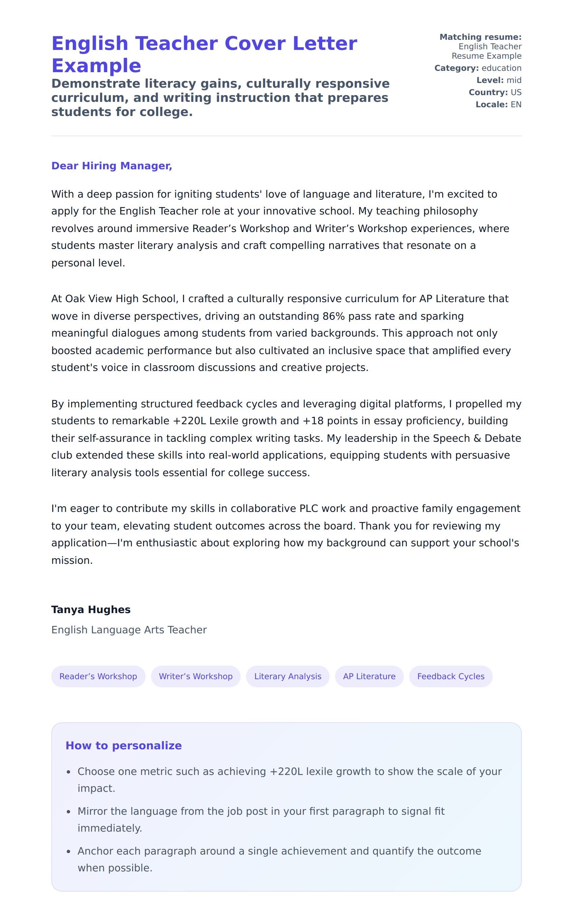573x924 pixels.
Task: Click the Feedback Cycles tag
Action: 451,676
